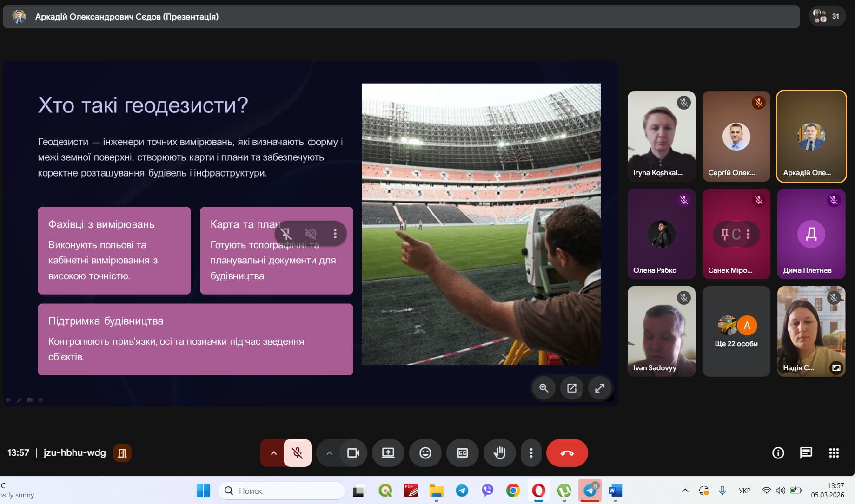This screenshot has width=855, height=504.
Task: Open the activities grid menu
Action: 834,453
